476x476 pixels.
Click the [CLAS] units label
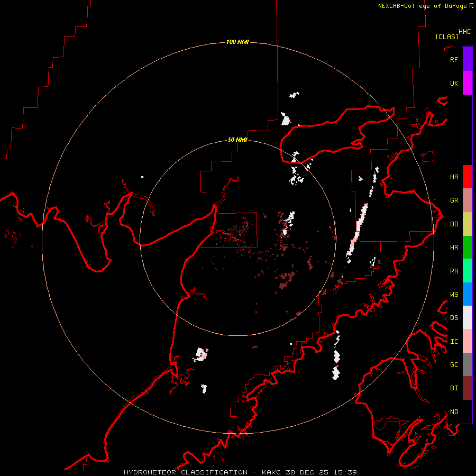447,36
